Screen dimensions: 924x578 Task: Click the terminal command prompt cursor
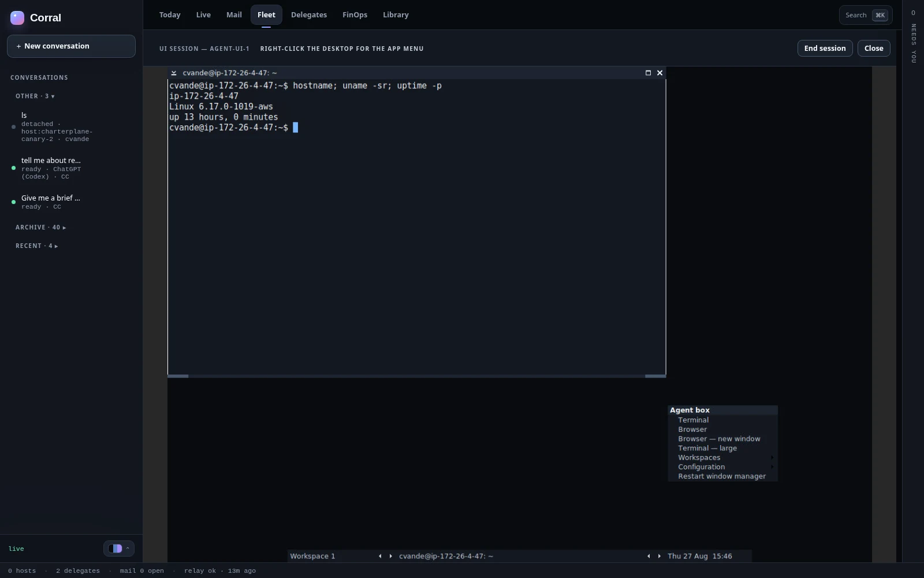pyautogui.click(x=296, y=128)
